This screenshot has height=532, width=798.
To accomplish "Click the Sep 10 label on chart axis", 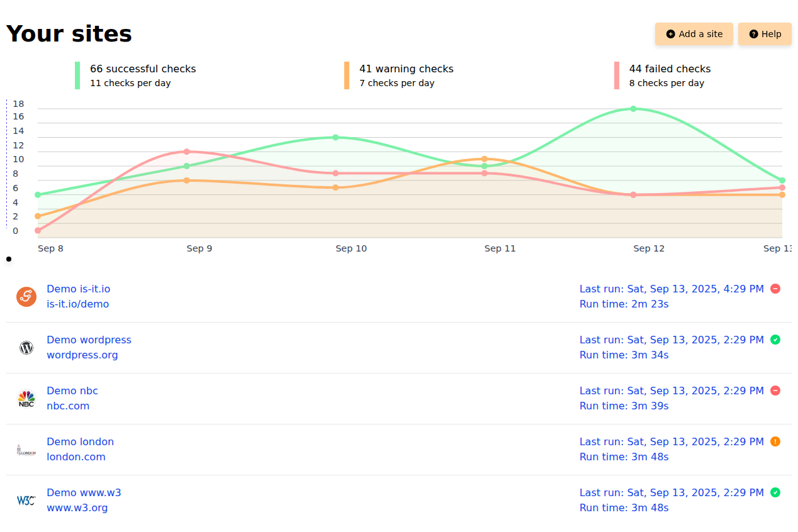I will tap(351, 249).
